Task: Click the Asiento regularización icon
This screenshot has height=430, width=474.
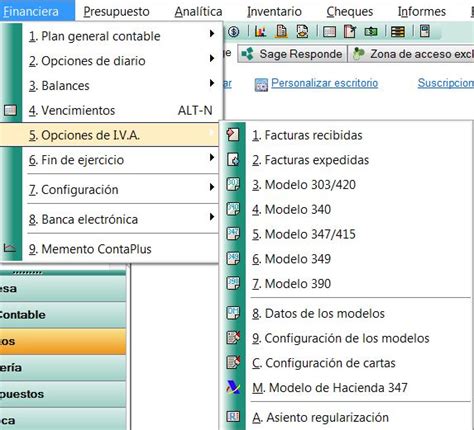Action: (233, 417)
